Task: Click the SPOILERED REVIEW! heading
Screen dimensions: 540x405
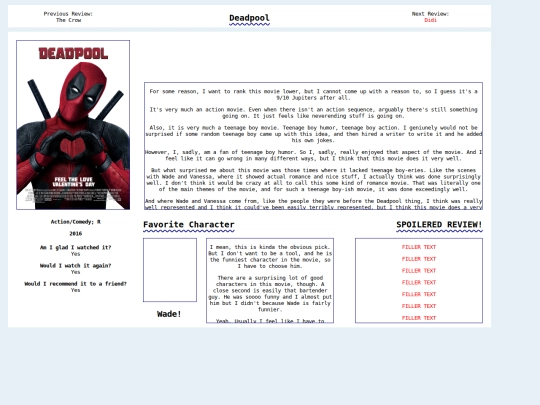Action: point(439,225)
